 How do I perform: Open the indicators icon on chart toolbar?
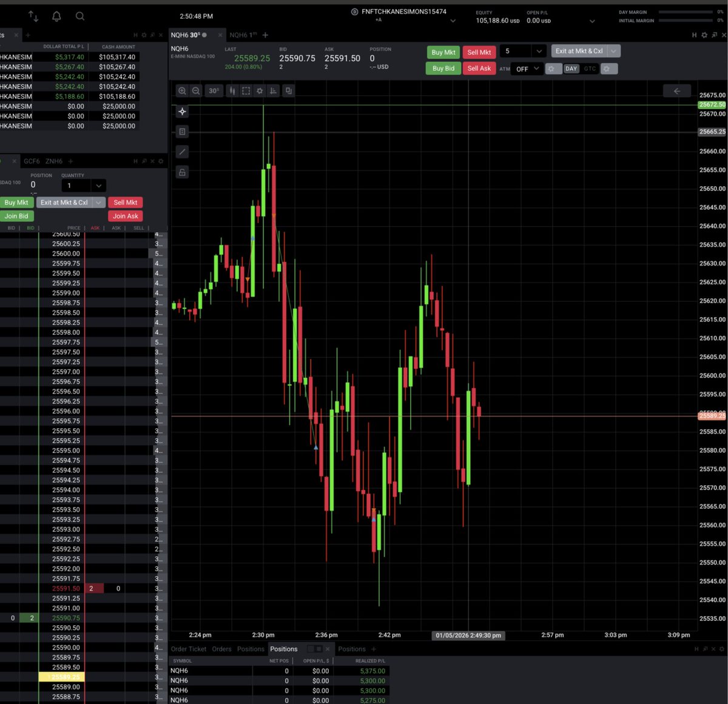click(274, 91)
